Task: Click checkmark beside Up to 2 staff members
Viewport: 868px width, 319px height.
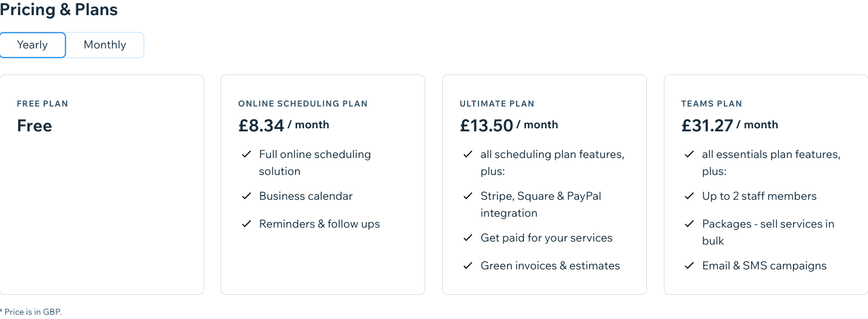Action: click(x=689, y=196)
